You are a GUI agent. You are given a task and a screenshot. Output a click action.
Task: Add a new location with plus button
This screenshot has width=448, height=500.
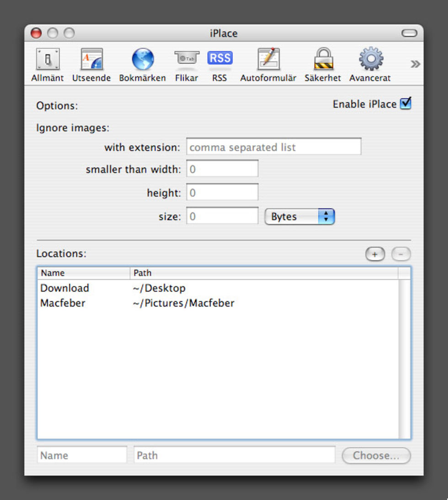pyautogui.click(x=375, y=254)
